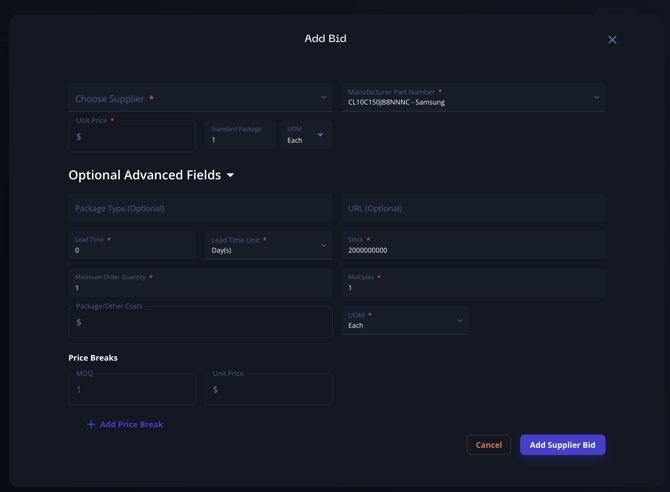Click the Package Type (Optional) field
Viewport: 670px width, 492px height.
200,208
